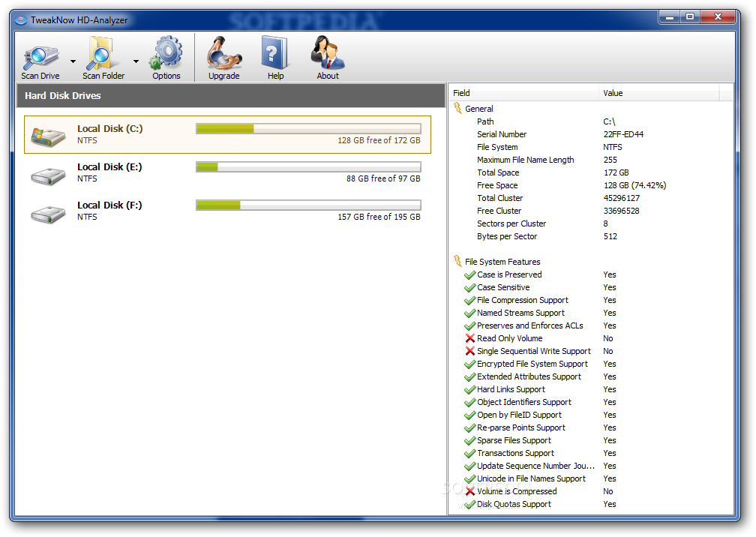756x537 pixels.
Task: Click the Hard Disk Drives panel header
Action: [x=231, y=95]
